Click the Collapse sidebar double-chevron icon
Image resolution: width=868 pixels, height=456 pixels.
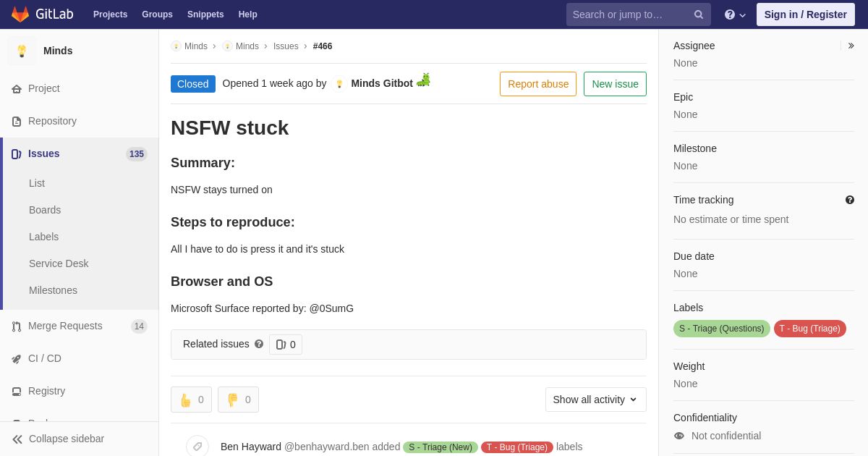(17, 439)
